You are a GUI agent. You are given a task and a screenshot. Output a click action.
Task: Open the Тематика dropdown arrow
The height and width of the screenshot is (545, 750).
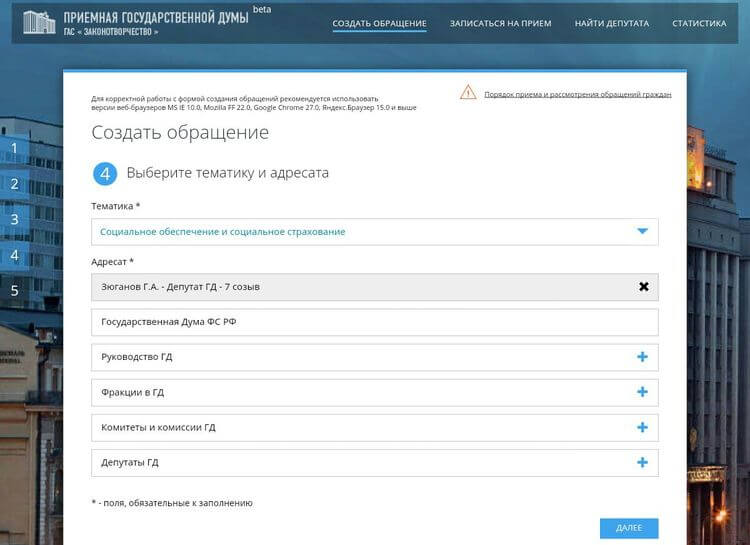[643, 232]
